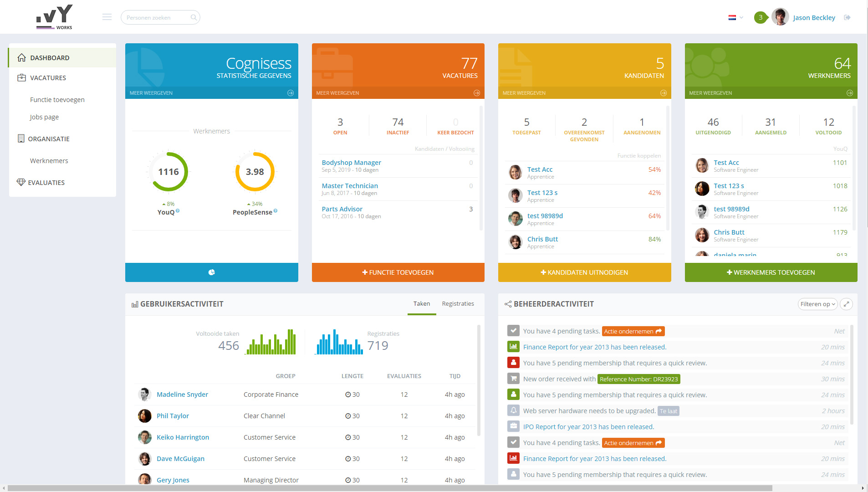This screenshot has width=868, height=492.
Task: Open Chris Butt's candidate profile
Action: point(542,239)
